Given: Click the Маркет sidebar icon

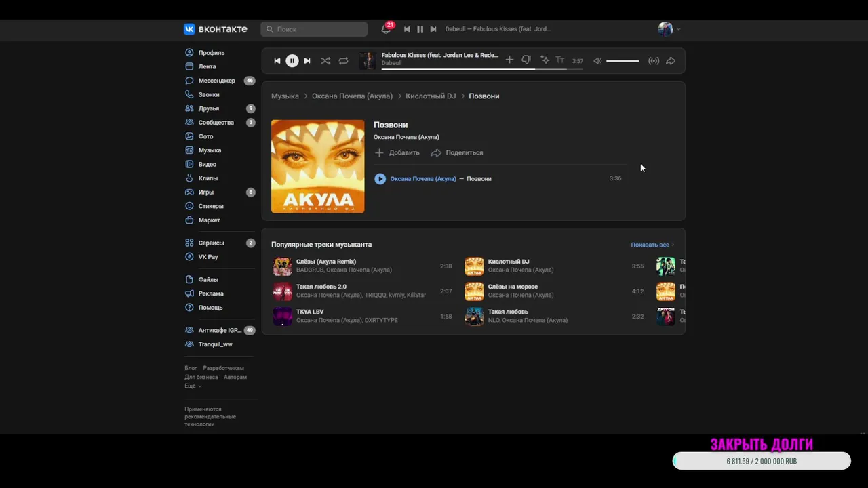Looking at the screenshot, I should pyautogui.click(x=190, y=220).
